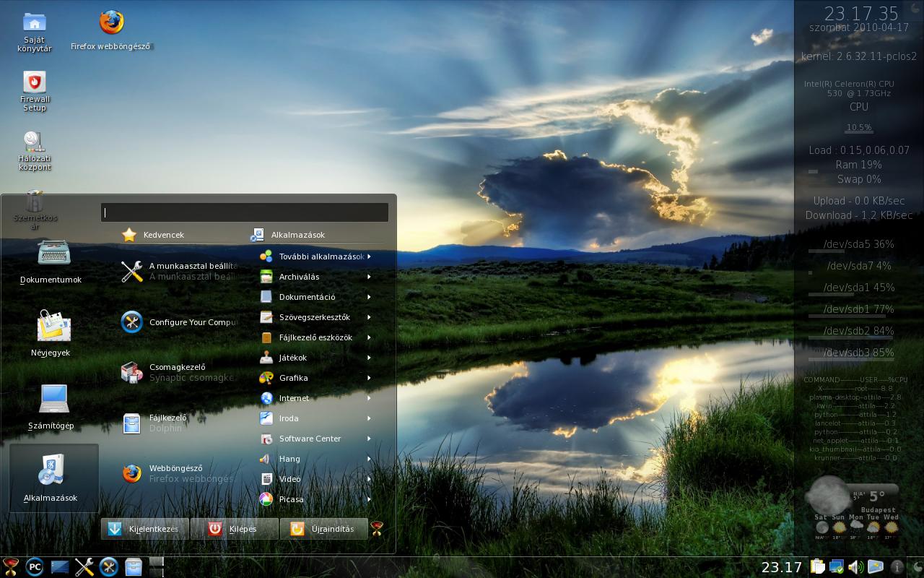Click the Alkalmazások column header icon
Image resolution: width=924 pixels, height=578 pixels.
(257, 235)
